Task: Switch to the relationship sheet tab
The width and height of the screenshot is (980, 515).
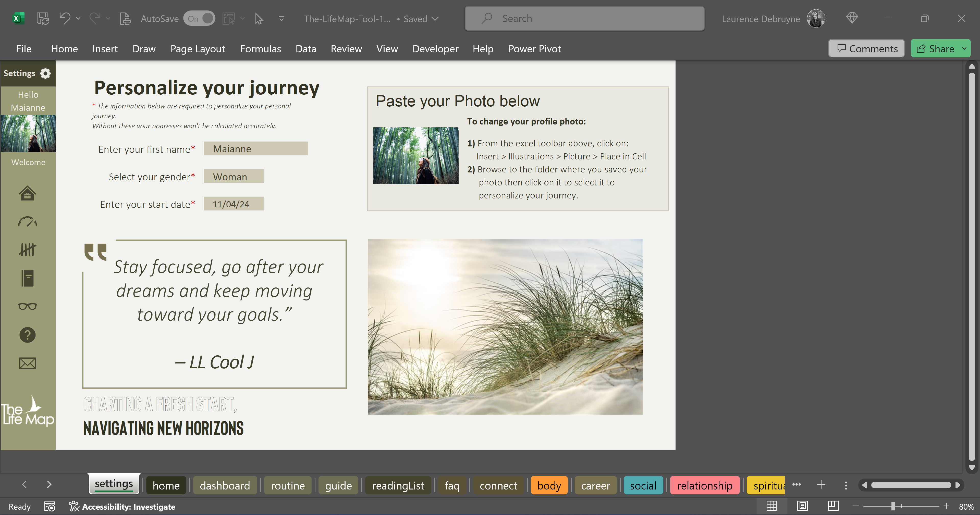Action: (705, 485)
